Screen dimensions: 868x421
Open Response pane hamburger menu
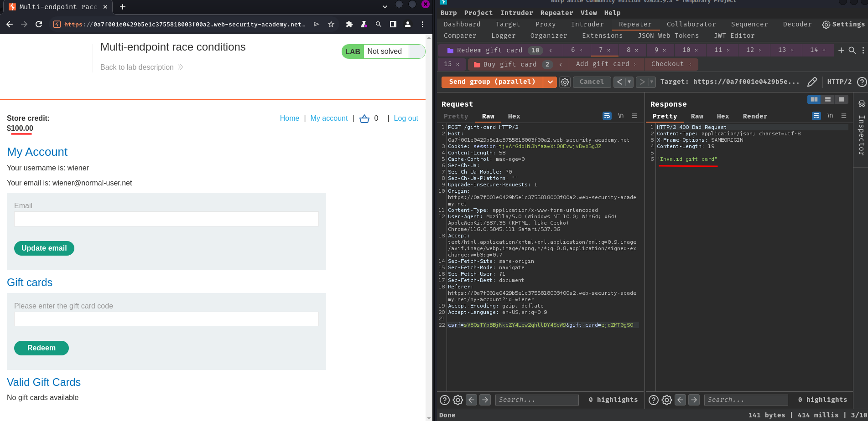(x=844, y=116)
